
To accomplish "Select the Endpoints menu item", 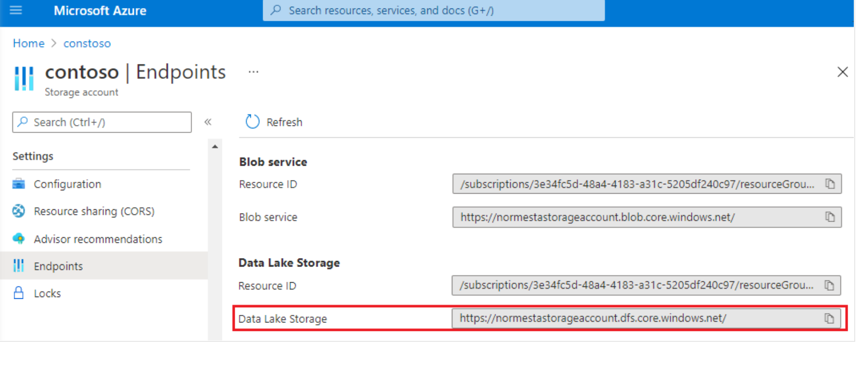I will 58,266.
